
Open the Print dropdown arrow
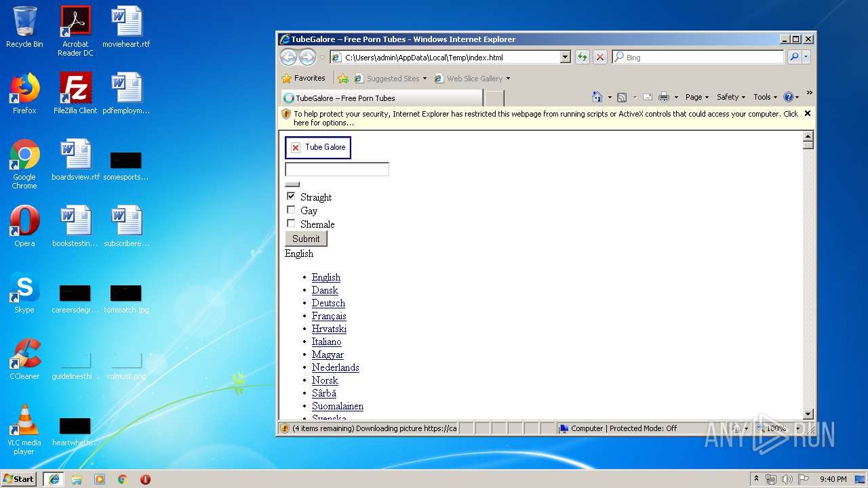coord(676,98)
